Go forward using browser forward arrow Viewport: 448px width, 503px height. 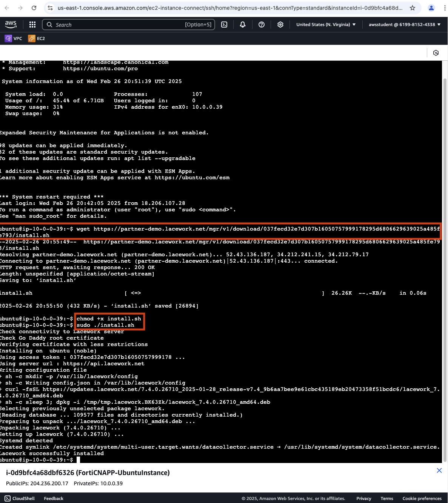click(x=20, y=8)
